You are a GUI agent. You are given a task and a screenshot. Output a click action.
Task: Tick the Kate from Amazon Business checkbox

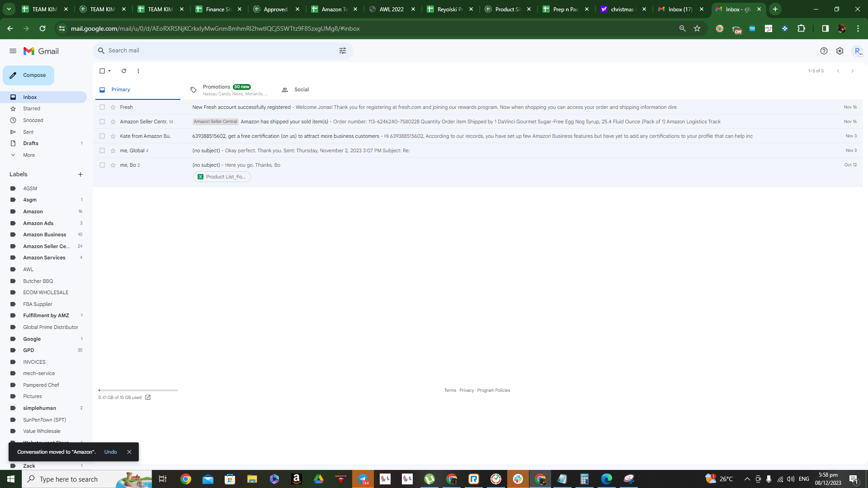102,136
